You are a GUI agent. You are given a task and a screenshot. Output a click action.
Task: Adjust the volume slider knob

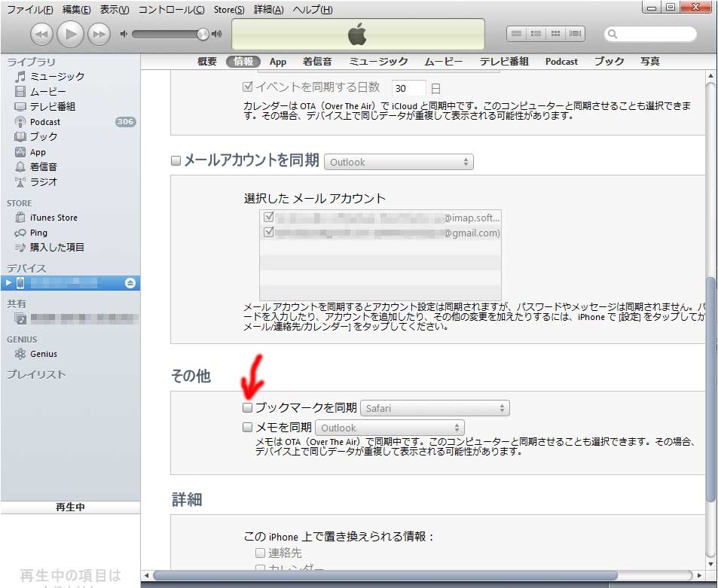(x=203, y=34)
